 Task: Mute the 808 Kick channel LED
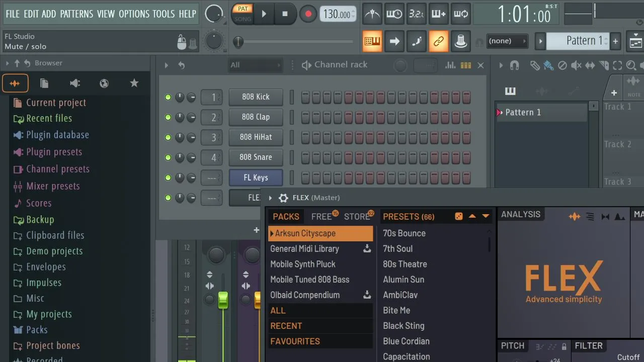point(168,97)
